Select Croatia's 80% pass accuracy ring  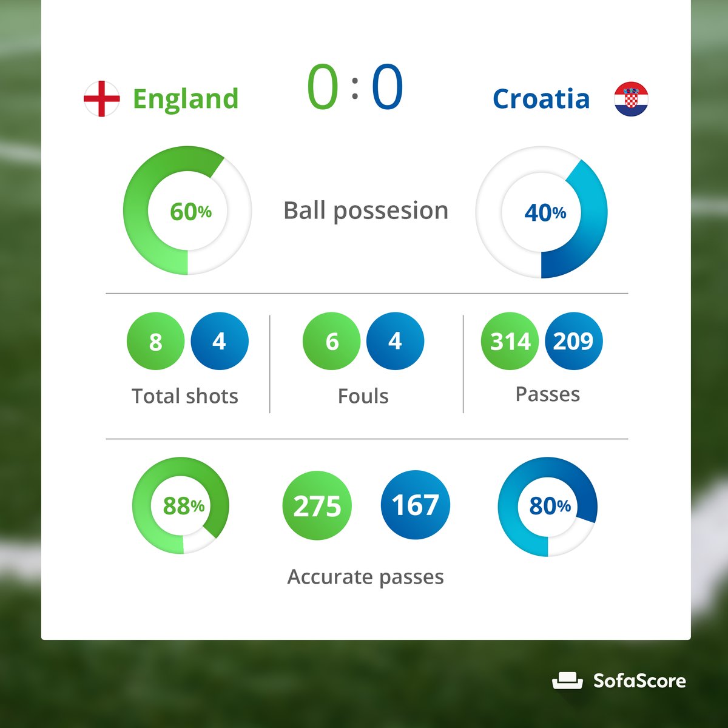[548, 507]
